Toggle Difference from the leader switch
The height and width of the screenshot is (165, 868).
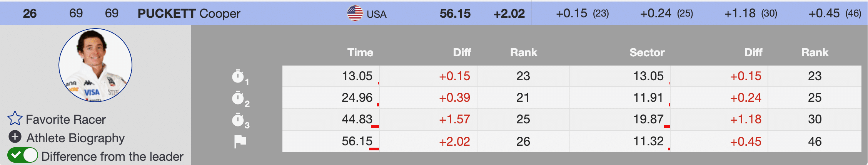(x=23, y=156)
